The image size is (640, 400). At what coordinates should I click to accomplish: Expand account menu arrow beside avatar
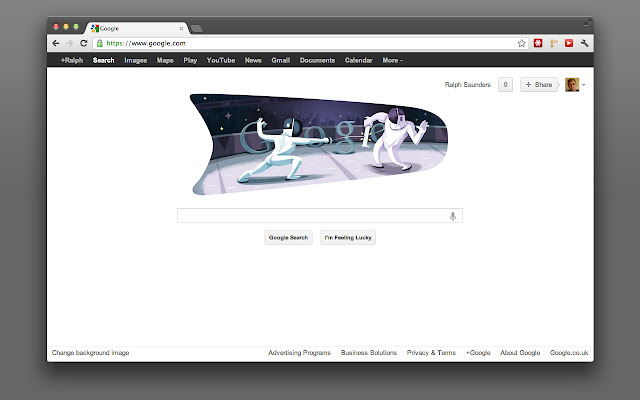coord(584,85)
